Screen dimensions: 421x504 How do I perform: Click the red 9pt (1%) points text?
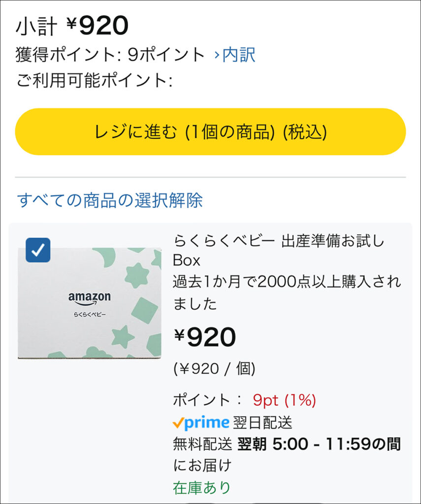tap(284, 400)
